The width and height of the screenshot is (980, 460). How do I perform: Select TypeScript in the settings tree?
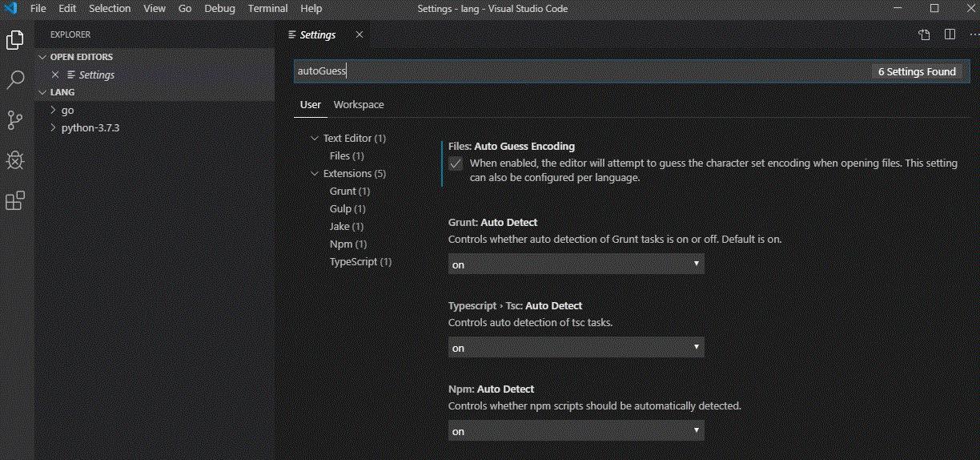(360, 262)
